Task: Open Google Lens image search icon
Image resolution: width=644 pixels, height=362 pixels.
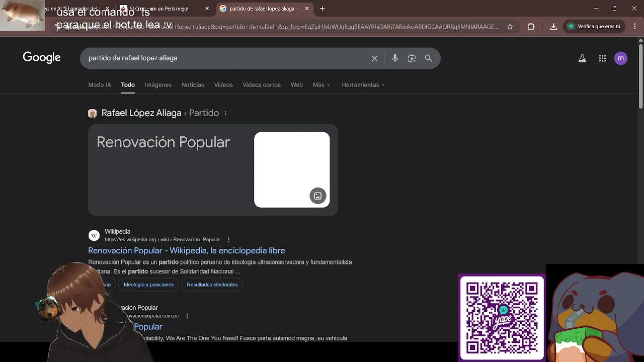Action: (412, 58)
